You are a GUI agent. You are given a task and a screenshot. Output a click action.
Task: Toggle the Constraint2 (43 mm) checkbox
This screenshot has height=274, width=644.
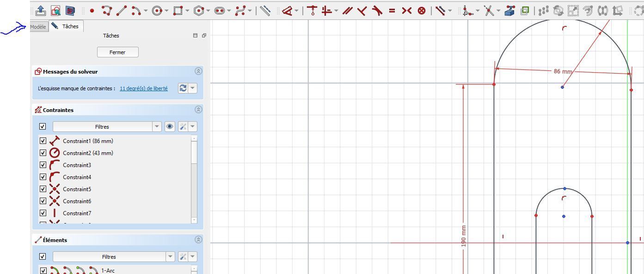43,153
